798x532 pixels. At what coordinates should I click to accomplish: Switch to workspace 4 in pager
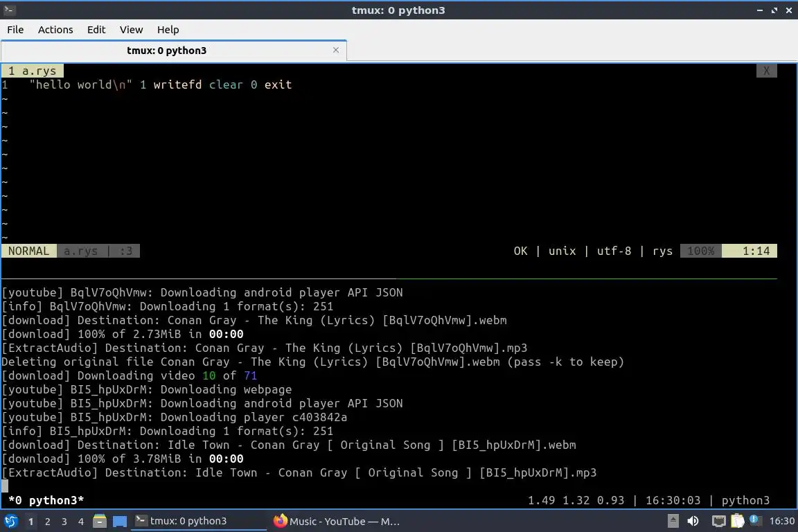pos(80,522)
